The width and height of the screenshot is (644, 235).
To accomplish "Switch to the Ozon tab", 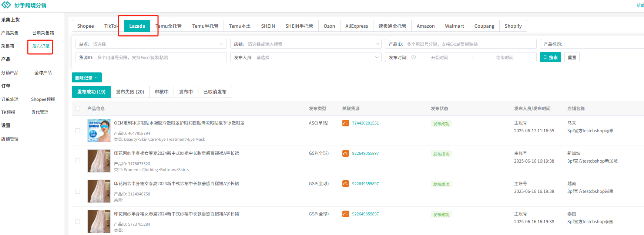I will pos(329,26).
